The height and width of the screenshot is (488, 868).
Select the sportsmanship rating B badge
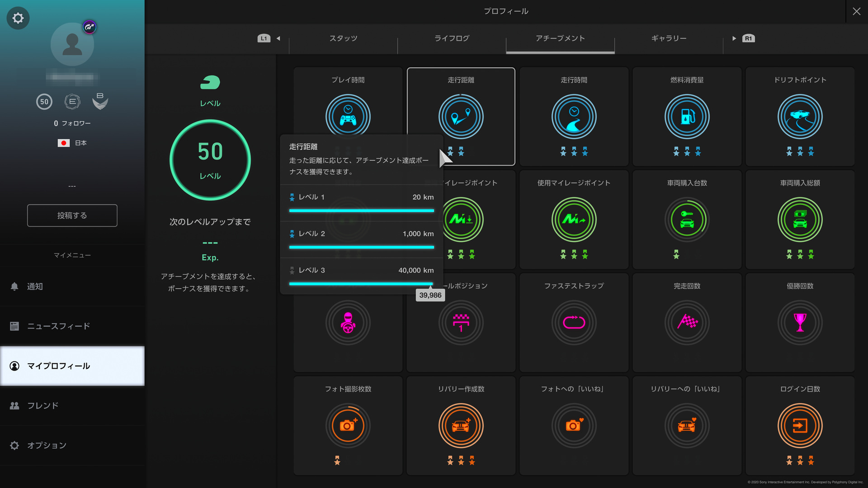[100, 102]
